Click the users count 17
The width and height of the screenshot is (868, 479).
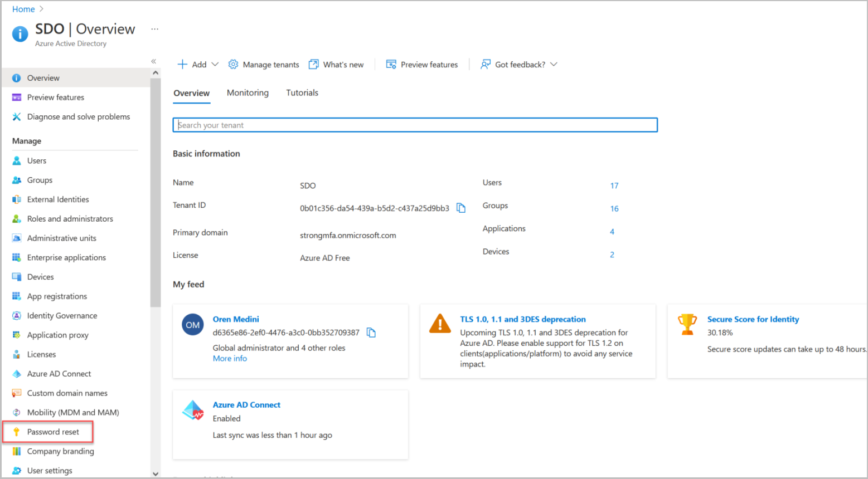point(614,185)
